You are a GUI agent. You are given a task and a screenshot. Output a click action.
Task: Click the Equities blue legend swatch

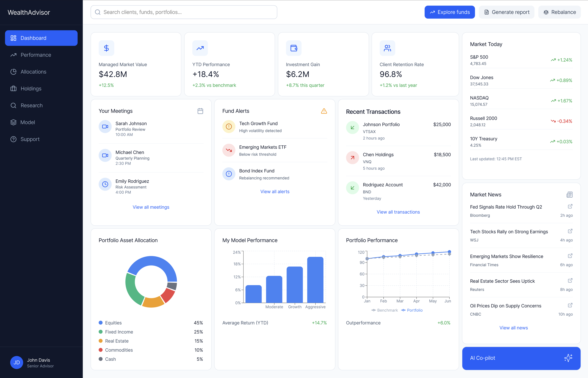(x=101, y=322)
